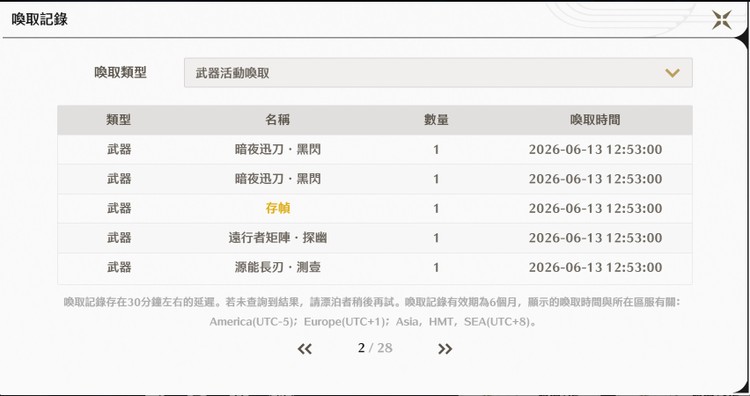
Task: Go to next page of records
Action: 445,349
